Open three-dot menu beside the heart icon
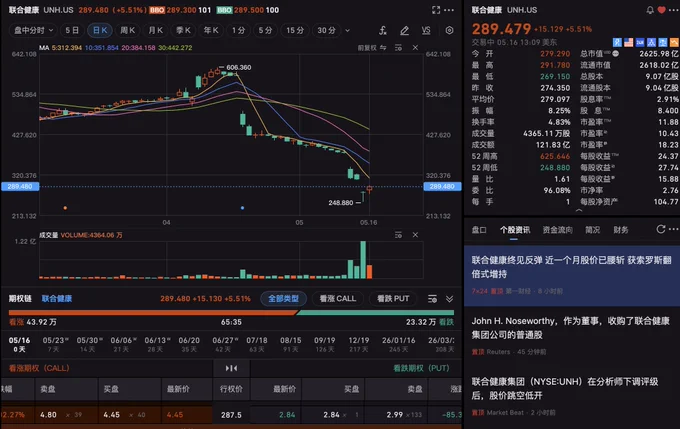The image size is (680, 429). tap(673, 10)
